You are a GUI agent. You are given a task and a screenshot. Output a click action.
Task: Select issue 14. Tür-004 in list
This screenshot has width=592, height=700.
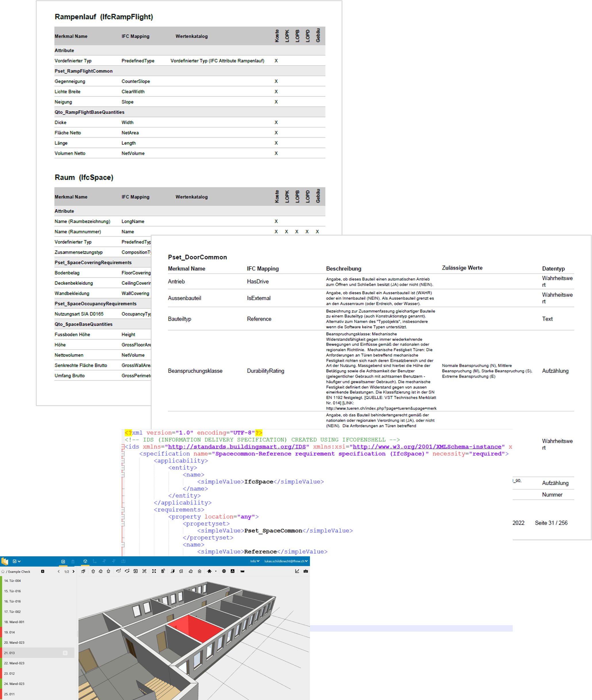(12, 580)
